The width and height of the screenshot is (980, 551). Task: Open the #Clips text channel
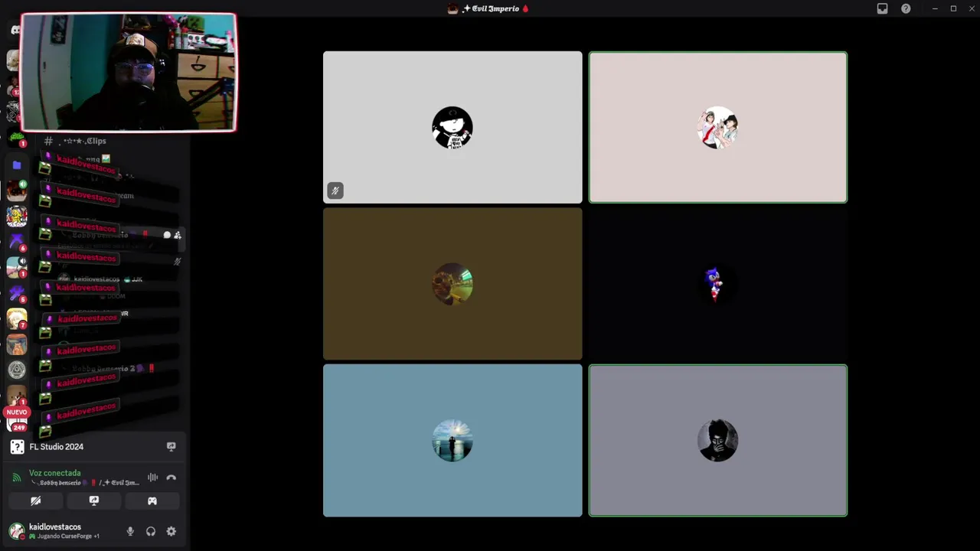[x=77, y=141]
